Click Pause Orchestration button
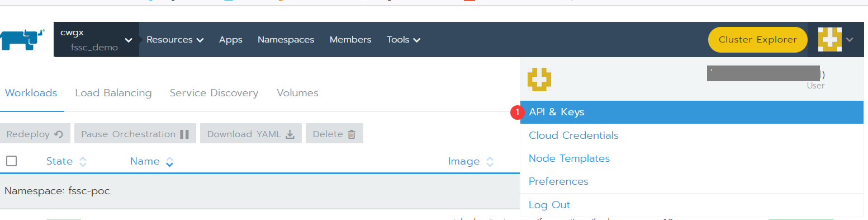 coord(135,134)
